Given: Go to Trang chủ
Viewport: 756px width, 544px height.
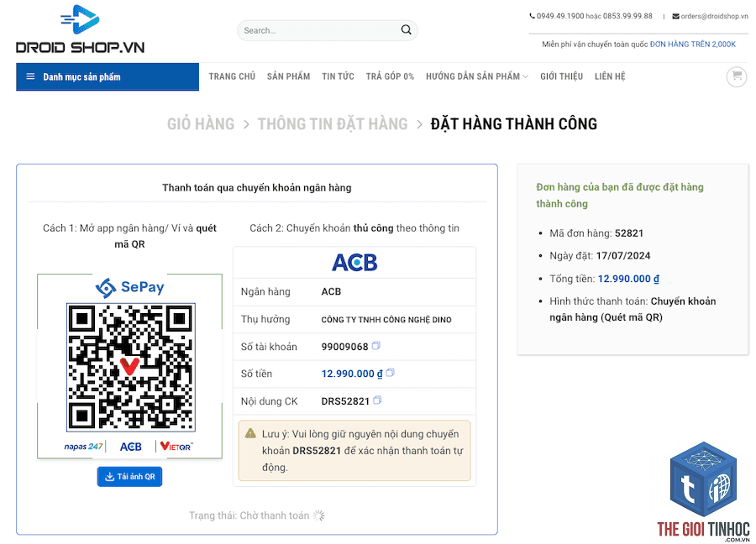Looking at the screenshot, I should tap(232, 76).
